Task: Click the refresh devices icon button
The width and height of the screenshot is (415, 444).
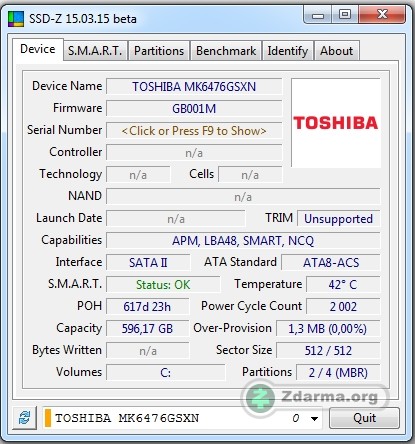Action: click(x=24, y=418)
